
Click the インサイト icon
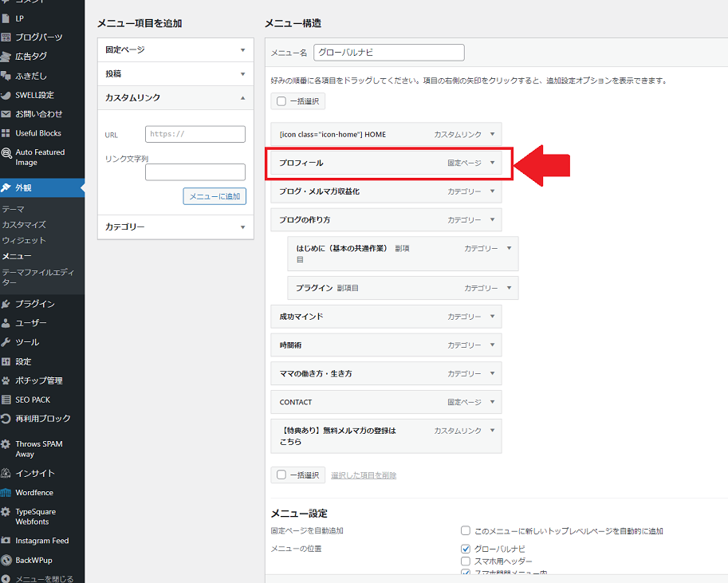point(6,474)
